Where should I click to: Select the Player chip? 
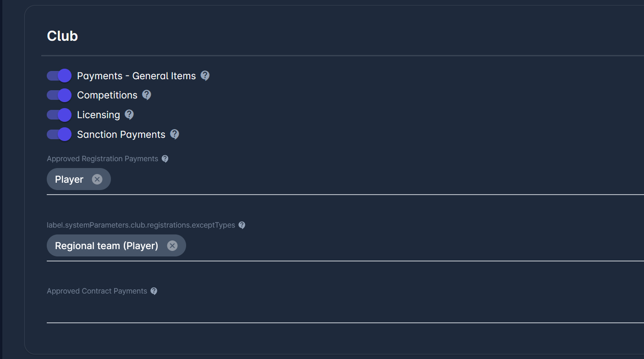(69, 179)
